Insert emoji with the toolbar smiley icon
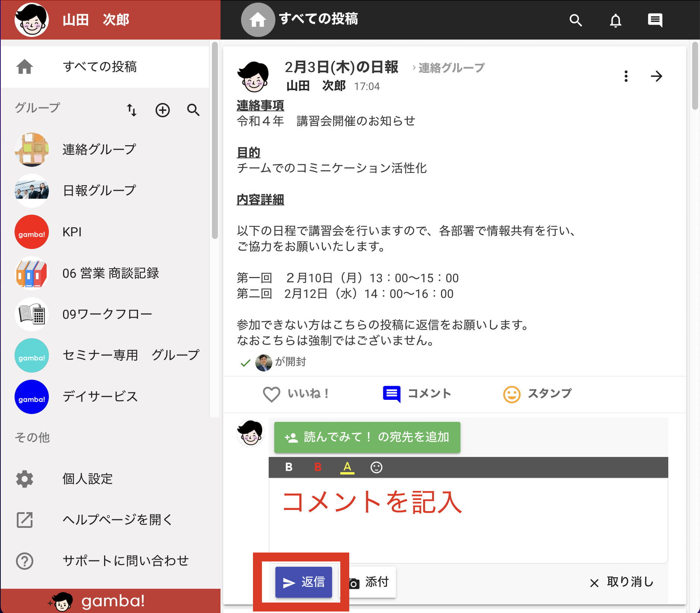Viewport: 700px width, 613px height. click(376, 467)
